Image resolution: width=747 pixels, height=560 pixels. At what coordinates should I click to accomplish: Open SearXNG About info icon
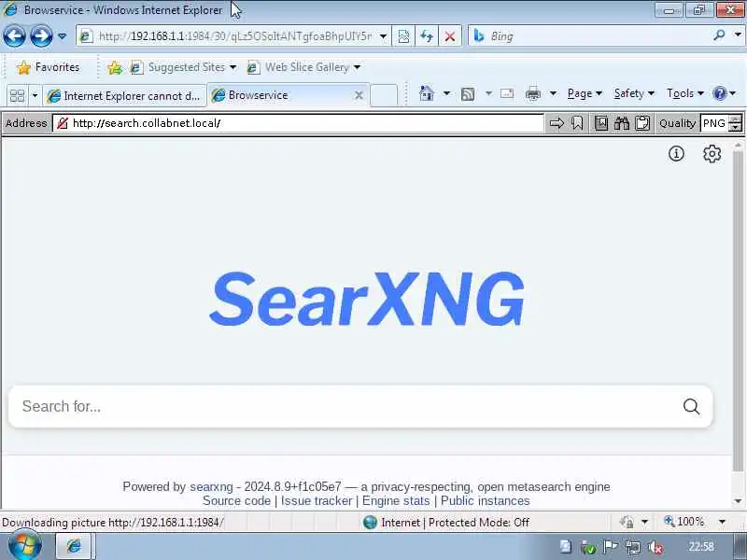point(676,153)
